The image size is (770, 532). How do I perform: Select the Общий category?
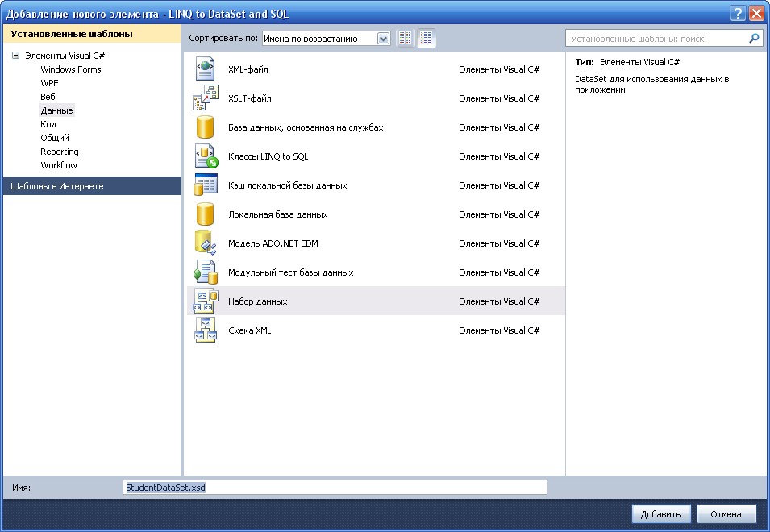[x=55, y=138]
